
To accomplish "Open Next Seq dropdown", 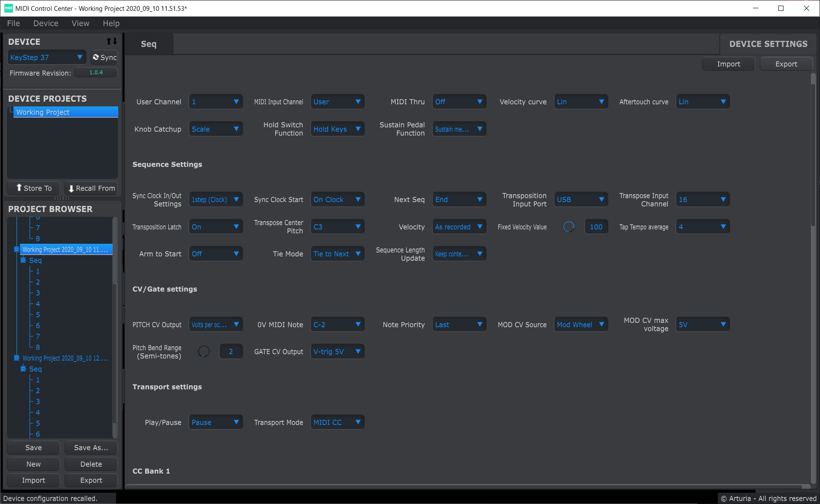I will [x=459, y=199].
